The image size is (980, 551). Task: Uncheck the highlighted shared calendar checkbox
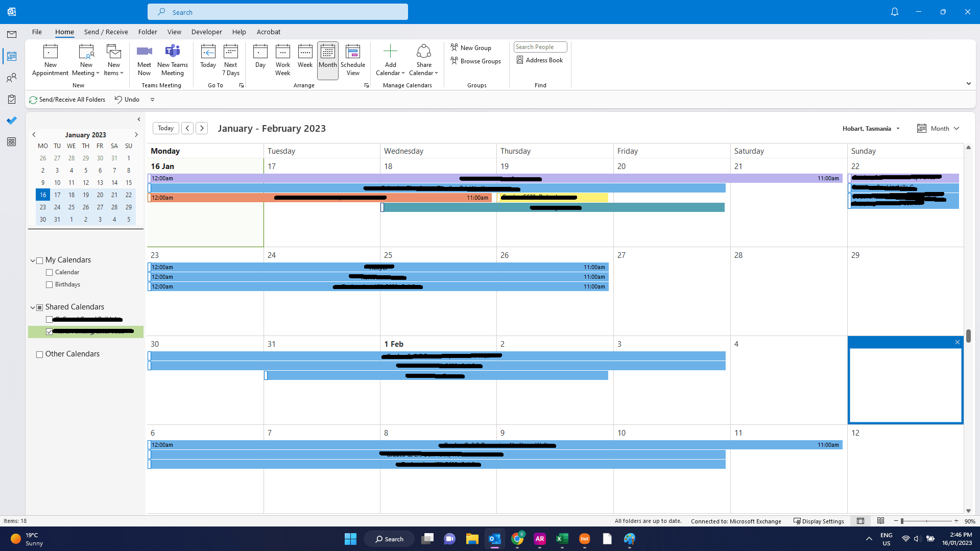[x=49, y=332]
